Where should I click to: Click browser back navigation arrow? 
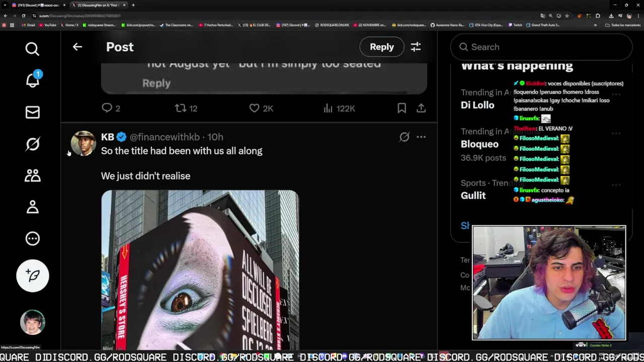6,16
